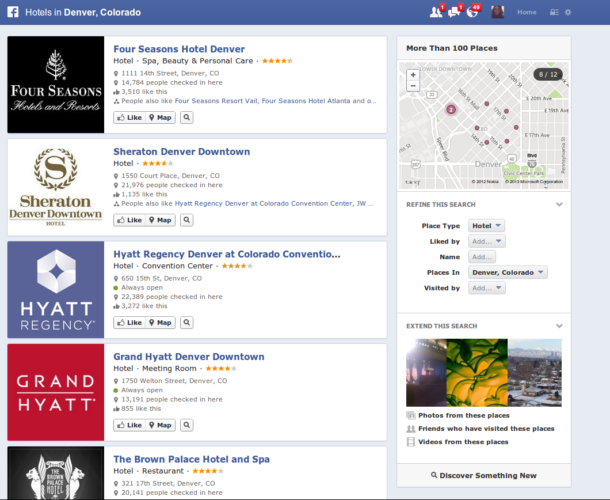Zoom out on the map

pos(412,86)
